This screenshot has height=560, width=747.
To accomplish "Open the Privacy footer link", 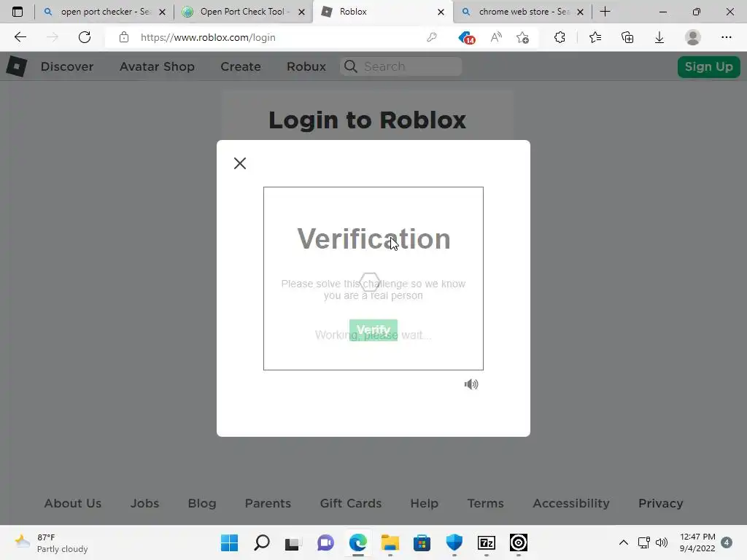I will [660, 503].
